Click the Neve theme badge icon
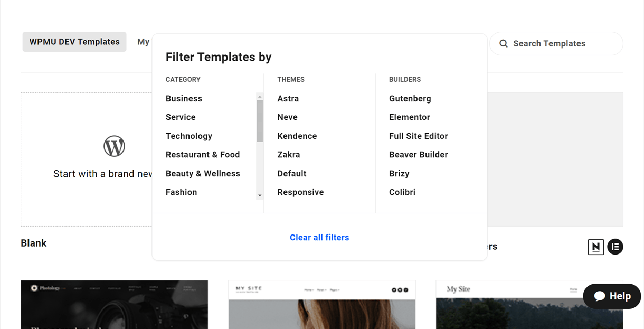The image size is (644, 329). pos(595,247)
